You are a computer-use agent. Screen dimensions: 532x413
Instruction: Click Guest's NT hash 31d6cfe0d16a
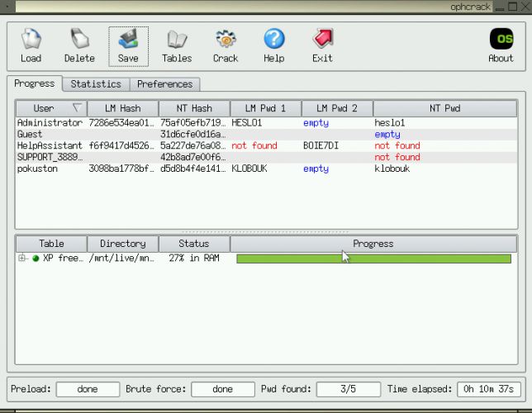(x=192, y=135)
